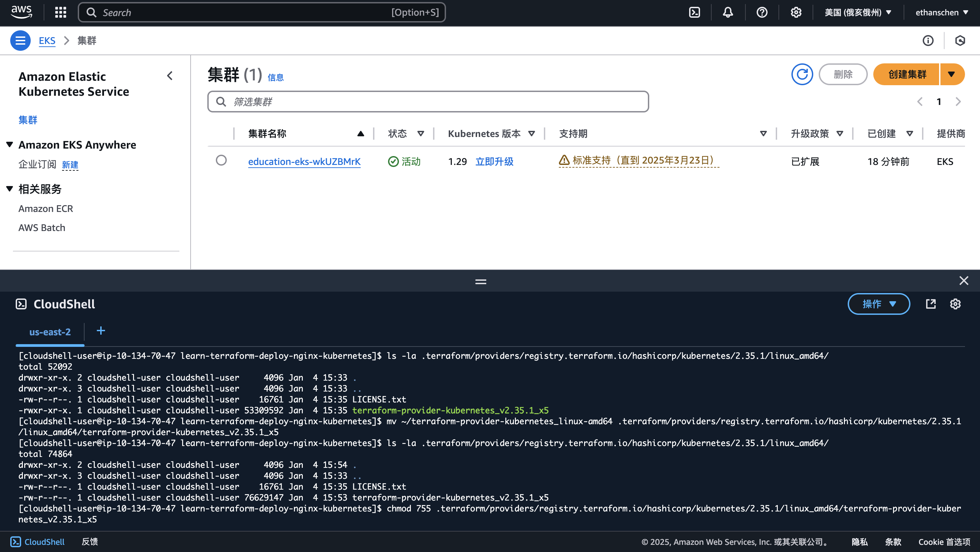Open the 操作 actions dropdown in CloudShell

pyautogui.click(x=878, y=304)
